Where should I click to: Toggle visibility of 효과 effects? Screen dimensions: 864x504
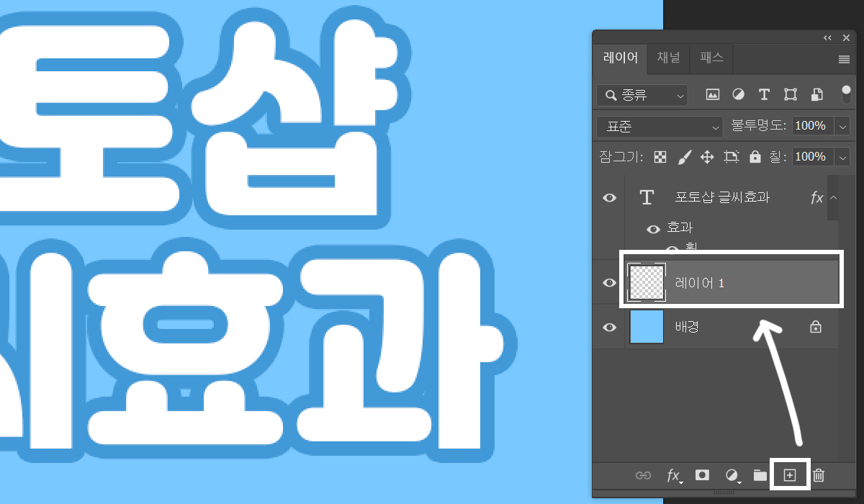[653, 229]
